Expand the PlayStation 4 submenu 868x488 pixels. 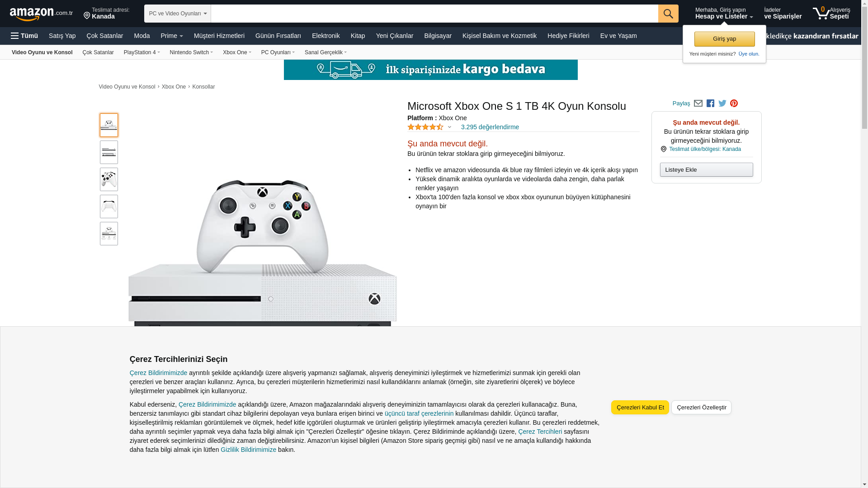(142, 52)
